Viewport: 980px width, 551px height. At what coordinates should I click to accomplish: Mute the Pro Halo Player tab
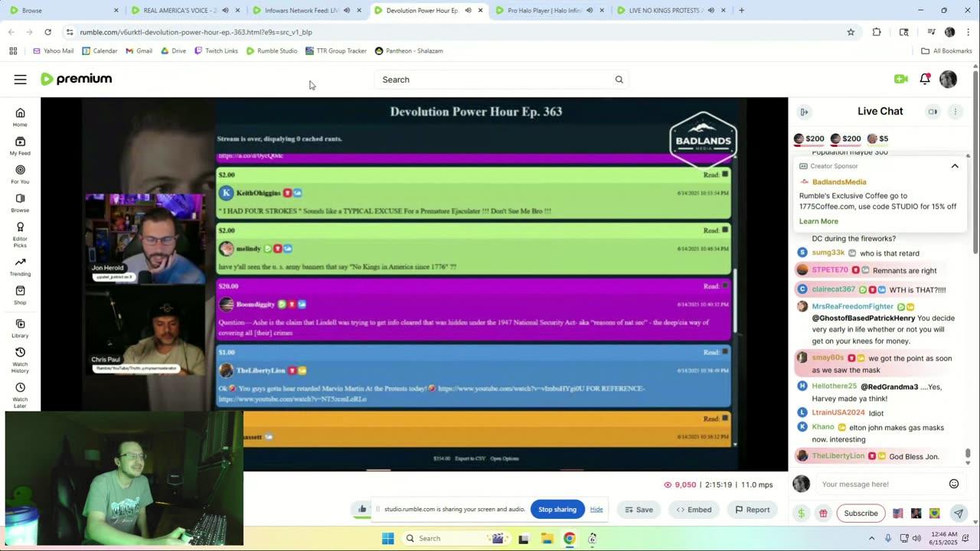[589, 11]
